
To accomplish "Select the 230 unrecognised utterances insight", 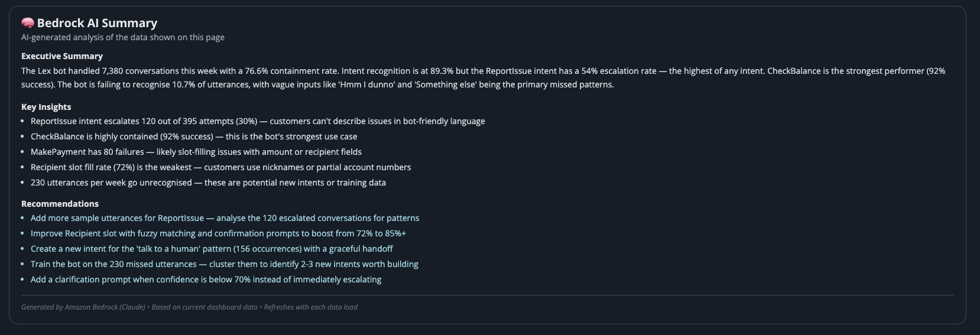I will click(208, 183).
